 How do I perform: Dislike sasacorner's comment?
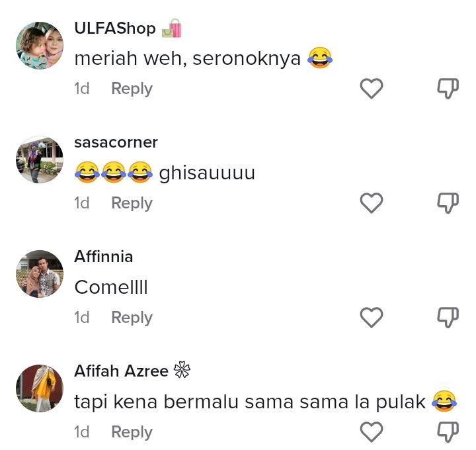pyautogui.click(x=448, y=203)
